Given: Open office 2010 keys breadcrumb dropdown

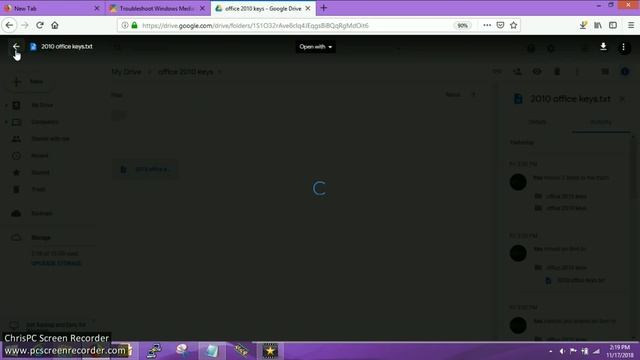Looking at the screenshot, I should (219, 72).
